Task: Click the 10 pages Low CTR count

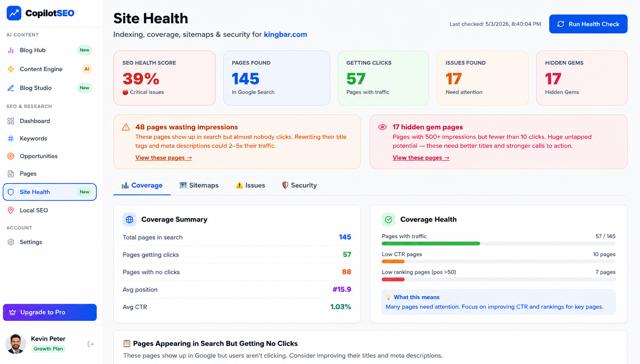Action: tap(604, 254)
